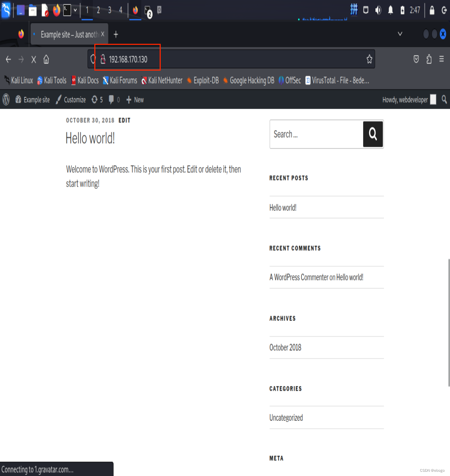Screen dimensions: 450x476
Task: Open 'Hello world!' under Recent Posts
Action: 283,208
